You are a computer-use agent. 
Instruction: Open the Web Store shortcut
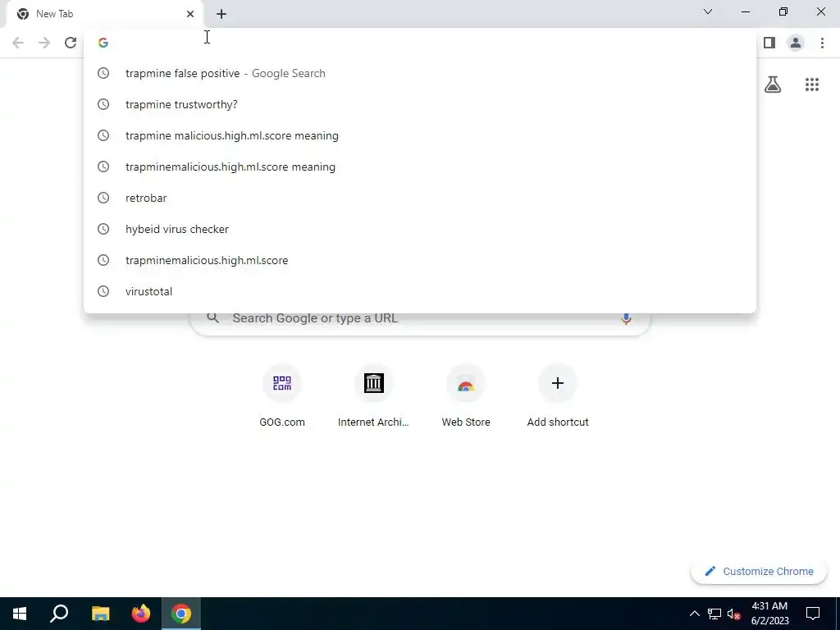[466, 396]
